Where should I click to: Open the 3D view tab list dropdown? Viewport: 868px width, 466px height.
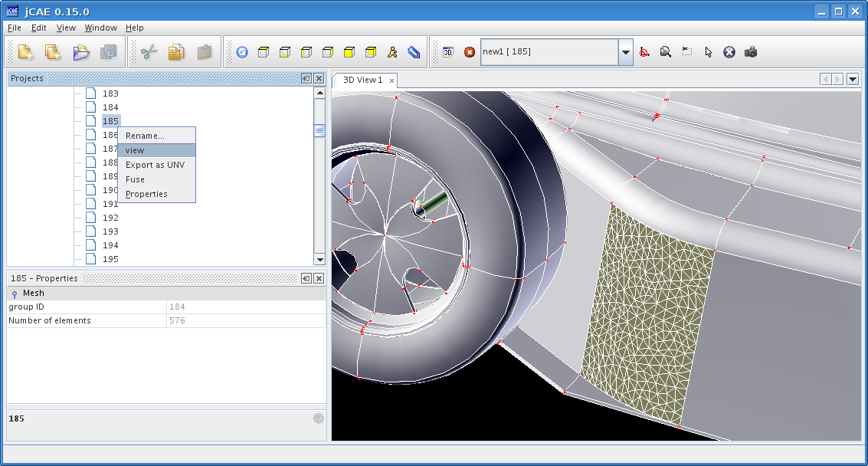point(853,79)
